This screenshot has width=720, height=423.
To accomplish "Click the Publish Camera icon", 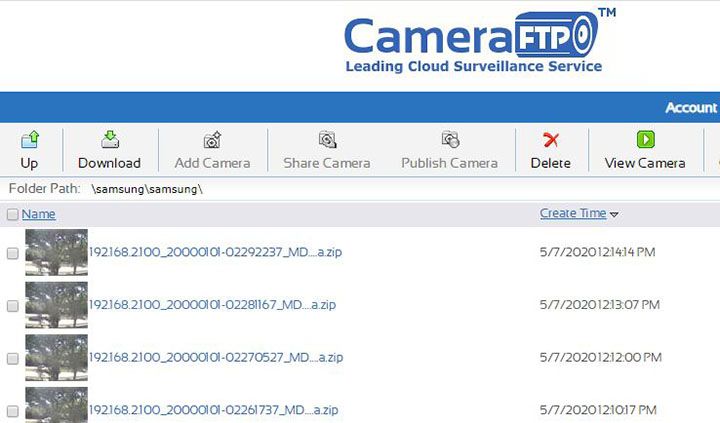I will point(450,141).
